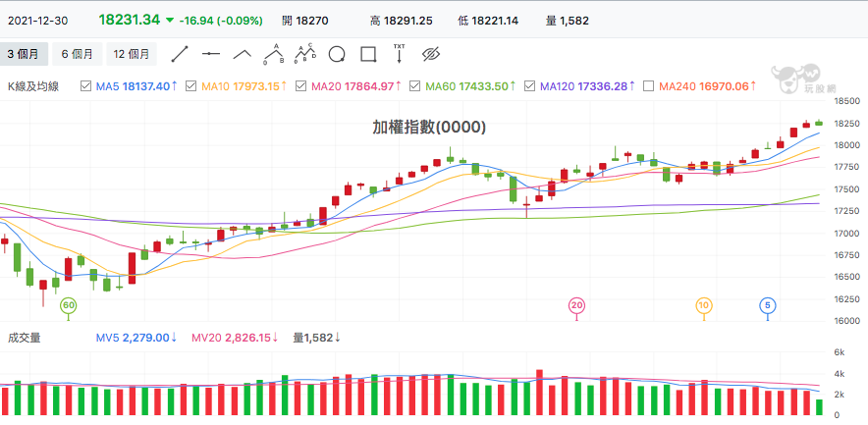Click the pink 20 MA marker

click(x=576, y=305)
